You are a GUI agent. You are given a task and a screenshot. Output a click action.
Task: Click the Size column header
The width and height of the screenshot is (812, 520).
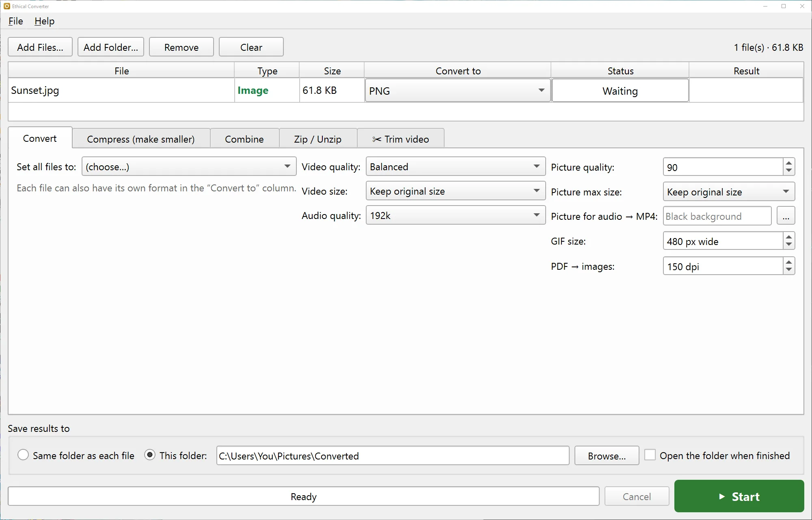tap(332, 71)
